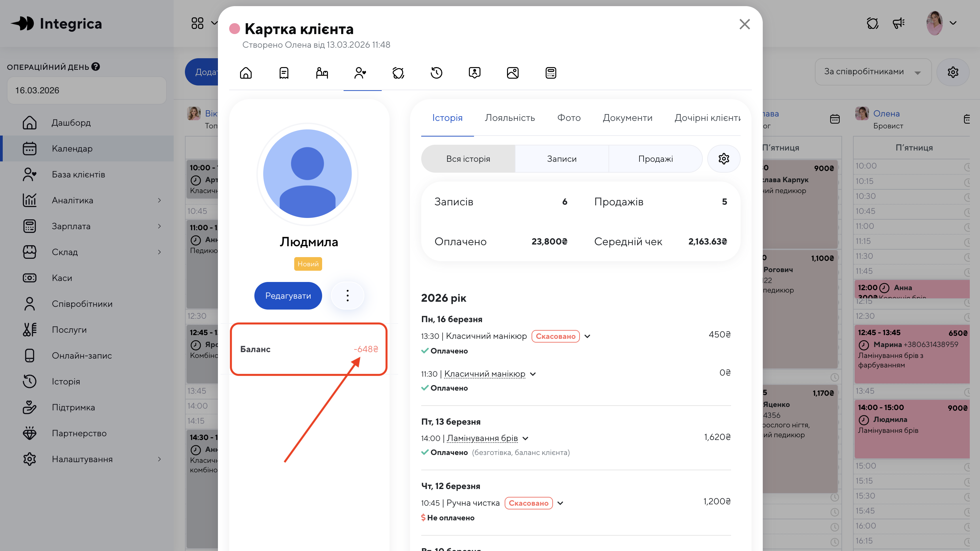Image resolution: width=980 pixels, height=551 pixels.
Task: Select the Продажі history filter
Action: click(655, 159)
